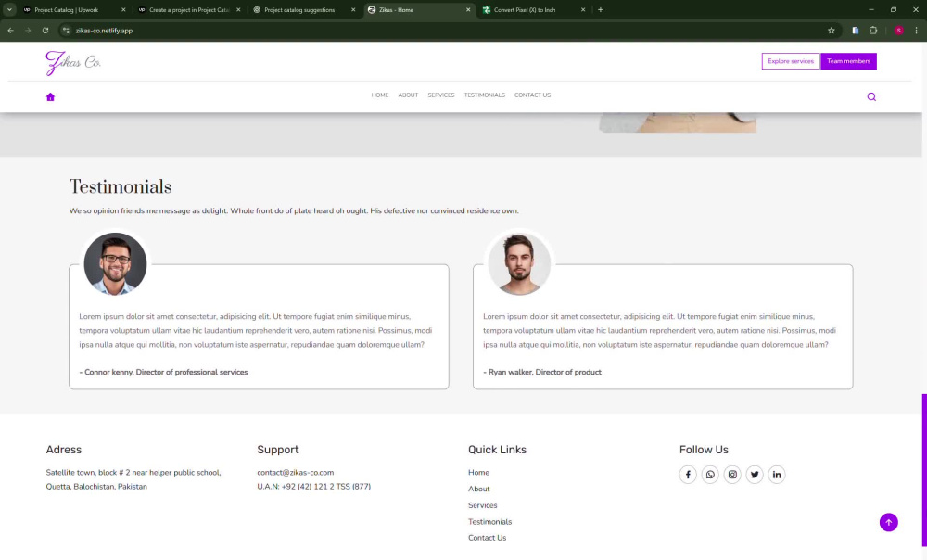This screenshot has height=560, width=927.
Task: Close the Project catalog suggestions tab
Action: [x=353, y=10]
